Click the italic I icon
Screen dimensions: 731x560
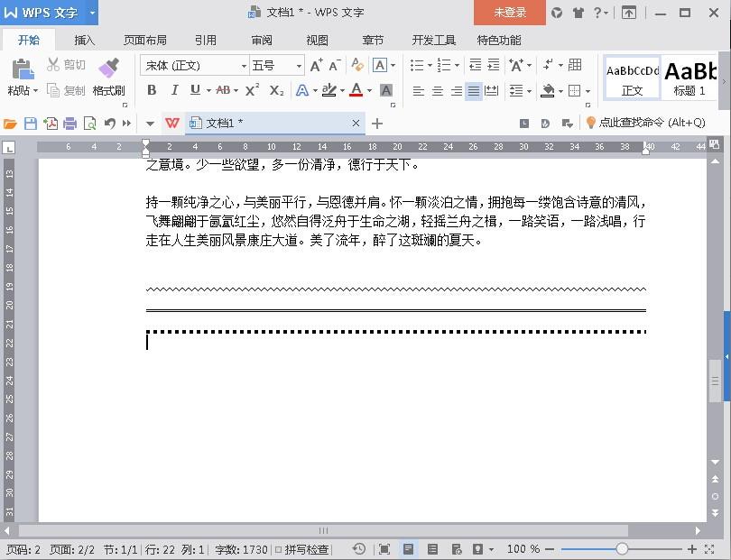coord(173,90)
